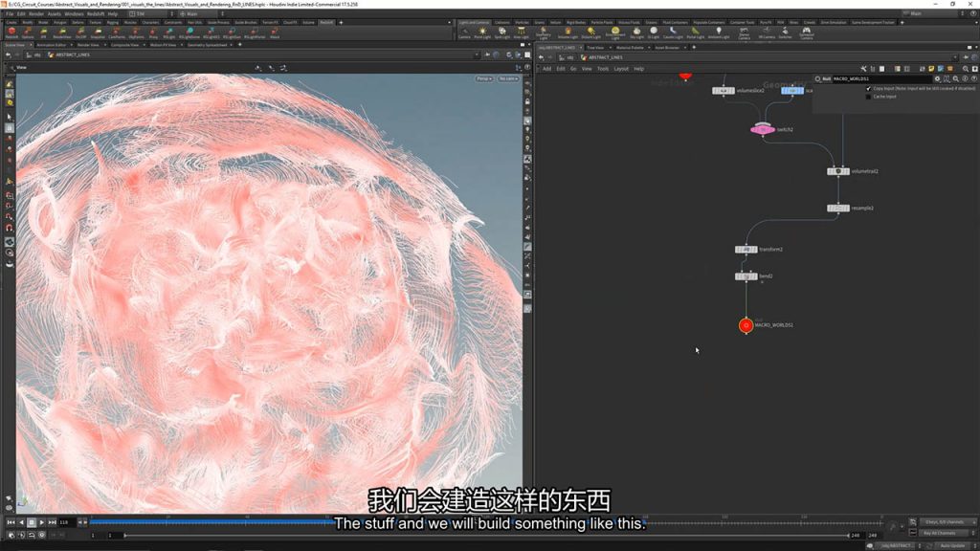Viewport: 980px width, 551px height.
Task: Click the Snapshot shelf tool icon
Action: [99, 32]
